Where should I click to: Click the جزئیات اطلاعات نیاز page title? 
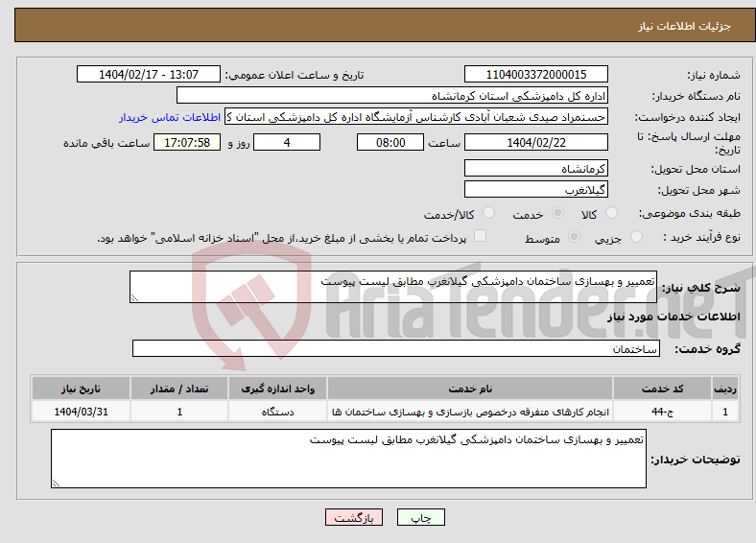tap(685, 26)
